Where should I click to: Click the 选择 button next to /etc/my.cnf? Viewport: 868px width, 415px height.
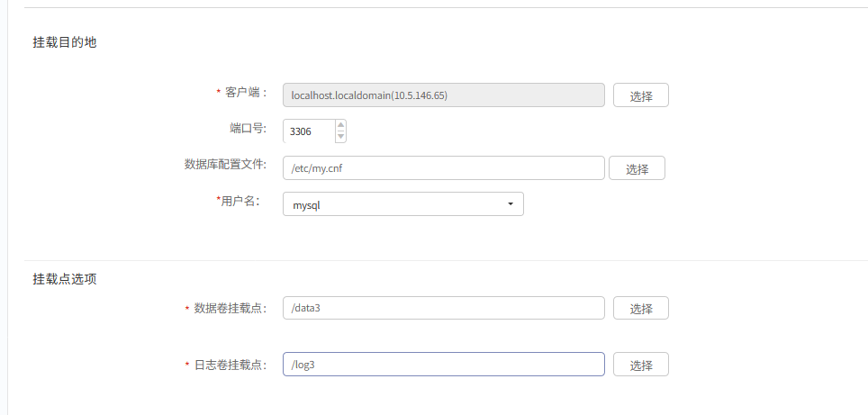point(637,168)
